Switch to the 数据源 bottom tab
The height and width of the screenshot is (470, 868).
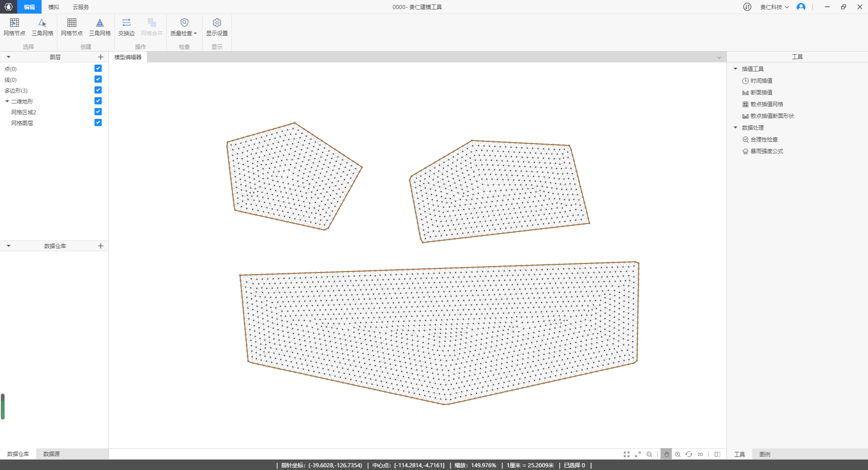click(x=52, y=454)
